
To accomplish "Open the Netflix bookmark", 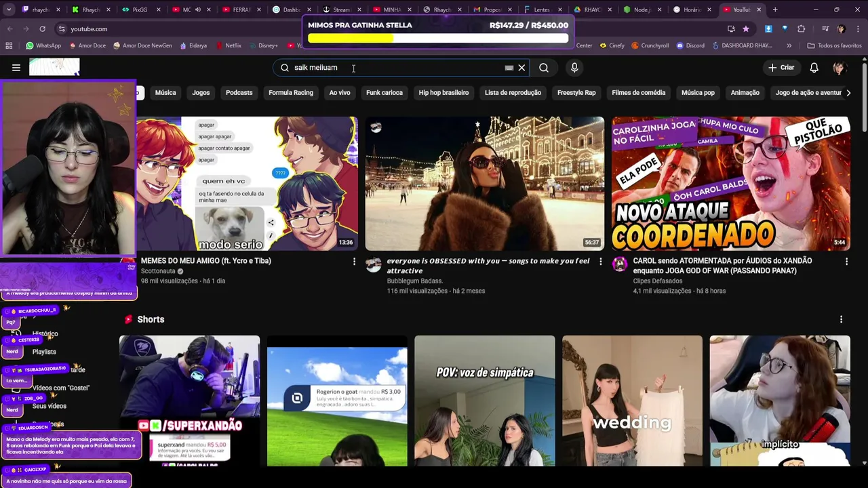I will 229,46.
